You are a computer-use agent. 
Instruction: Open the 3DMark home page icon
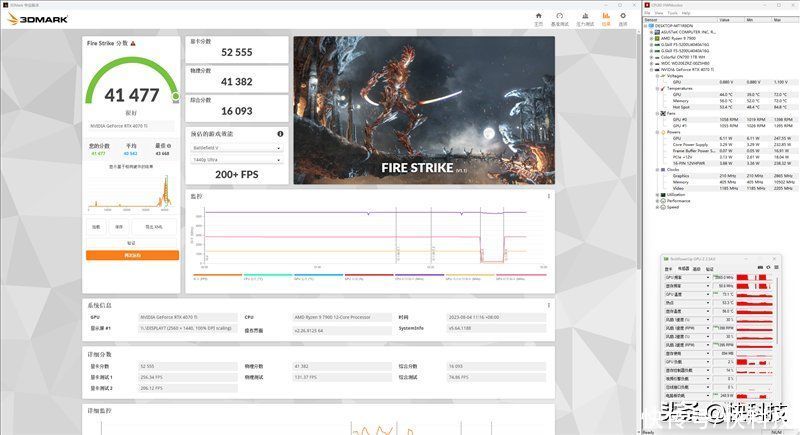pos(538,16)
